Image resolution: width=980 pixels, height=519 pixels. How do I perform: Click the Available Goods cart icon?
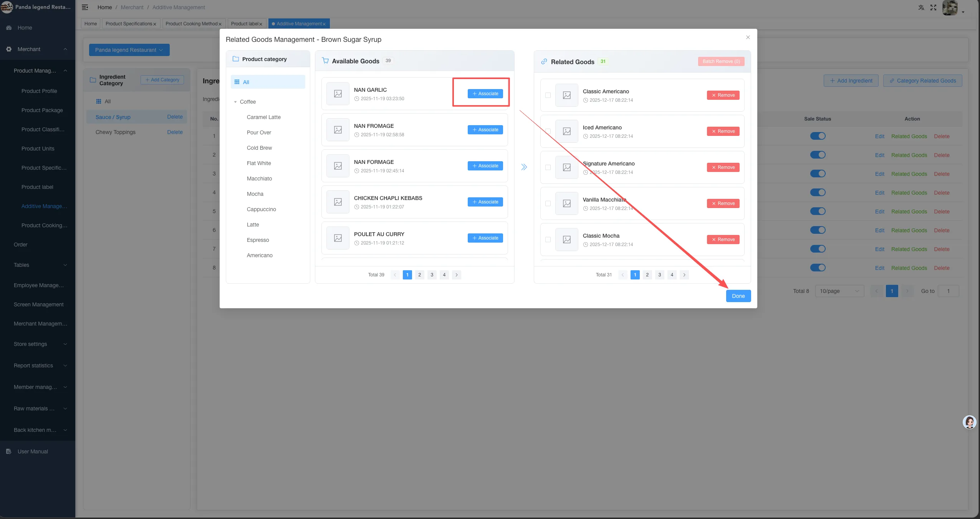(325, 61)
